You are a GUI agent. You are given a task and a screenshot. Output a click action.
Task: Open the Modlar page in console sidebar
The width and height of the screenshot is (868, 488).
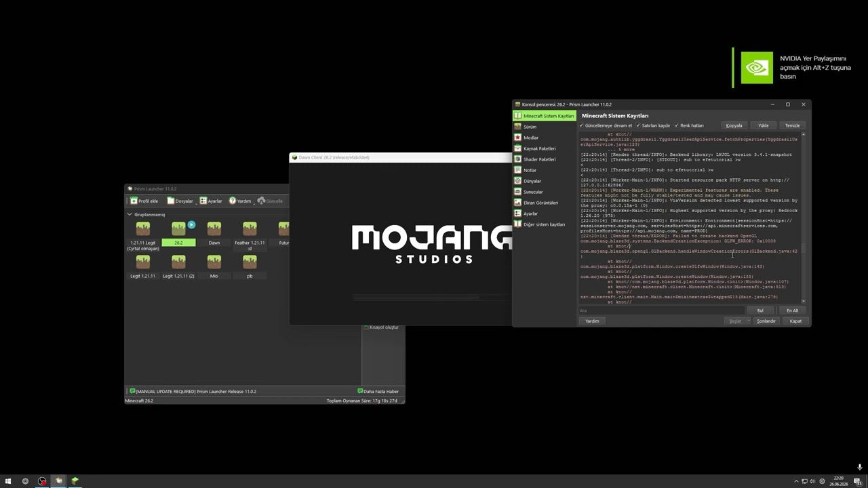(544, 138)
